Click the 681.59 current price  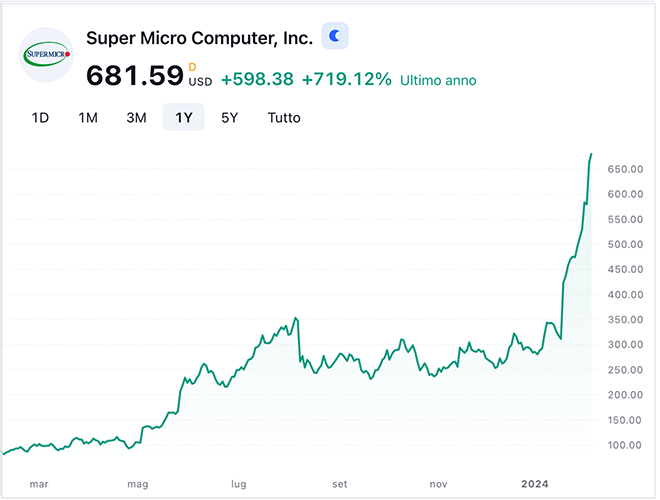click(134, 76)
